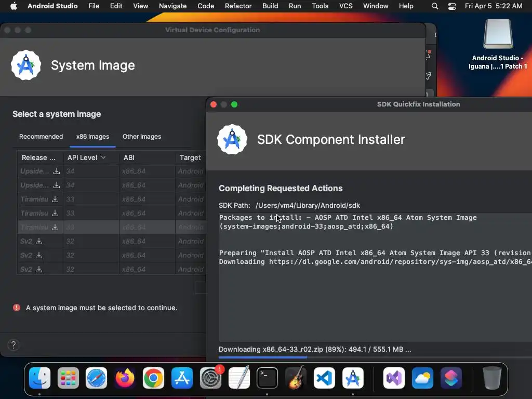Close the SDK Quickfix Installation window
Viewport: 532px width, 399px height.
pyautogui.click(x=214, y=104)
